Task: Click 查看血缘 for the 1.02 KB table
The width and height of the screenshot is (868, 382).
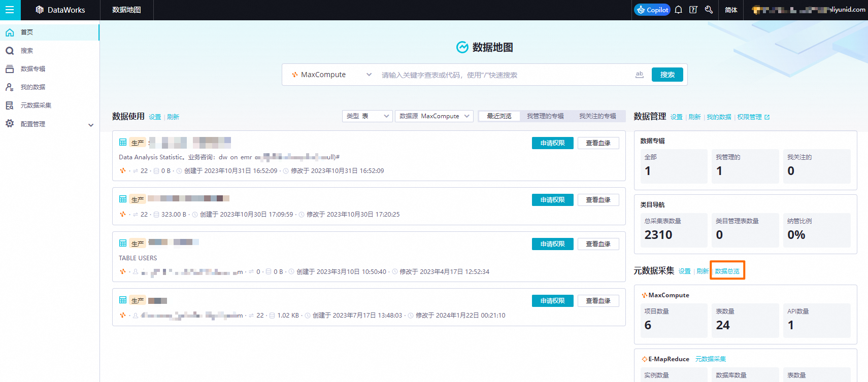Action: pyautogui.click(x=598, y=301)
